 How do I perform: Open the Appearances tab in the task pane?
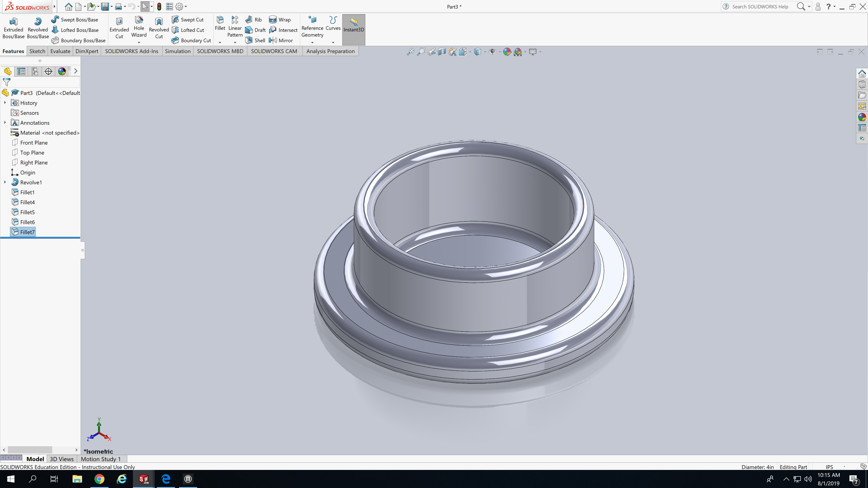click(862, 117)
